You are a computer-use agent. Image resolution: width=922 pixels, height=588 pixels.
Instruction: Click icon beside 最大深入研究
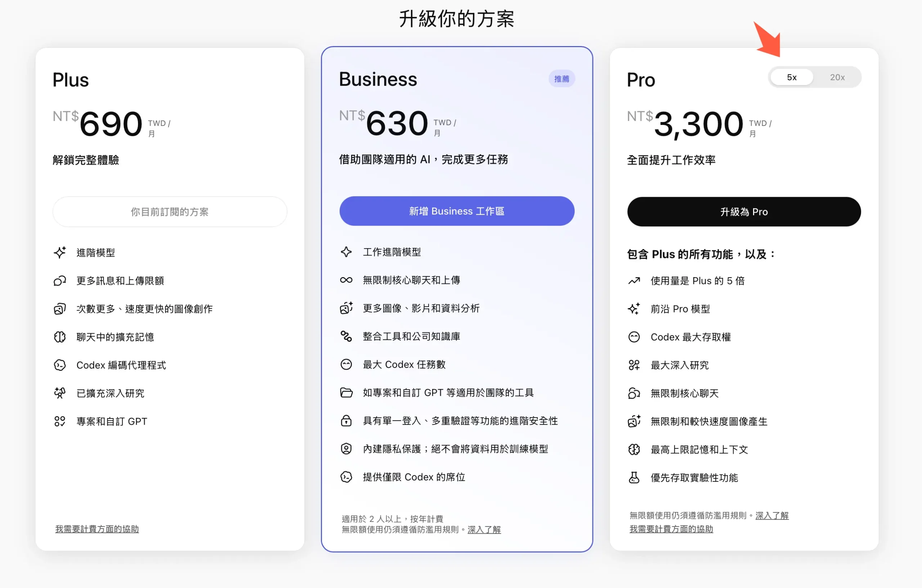point(634,365)
